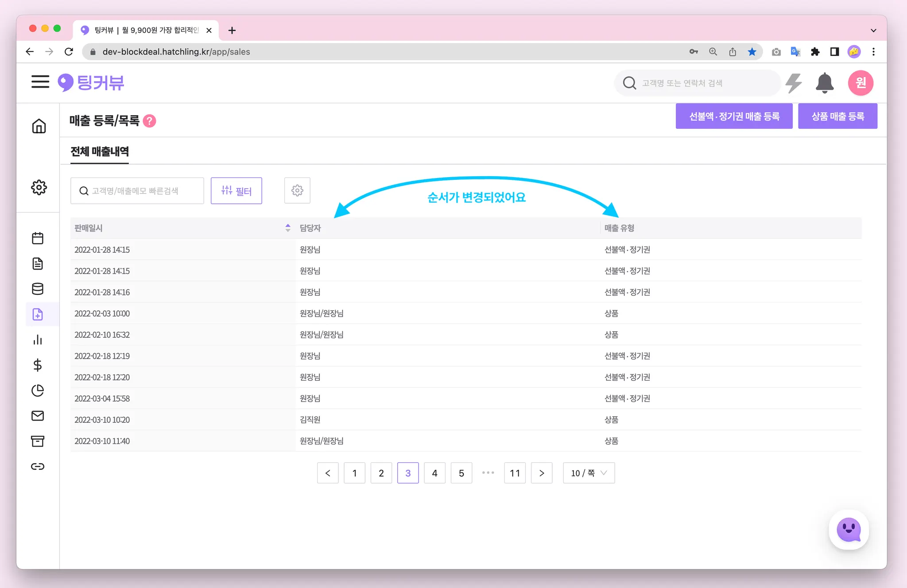Expand the browser tab list chevron
Image resolution: width=907 pixels, height=588 pixels.
pyautogui.click(x=873, y=31)
